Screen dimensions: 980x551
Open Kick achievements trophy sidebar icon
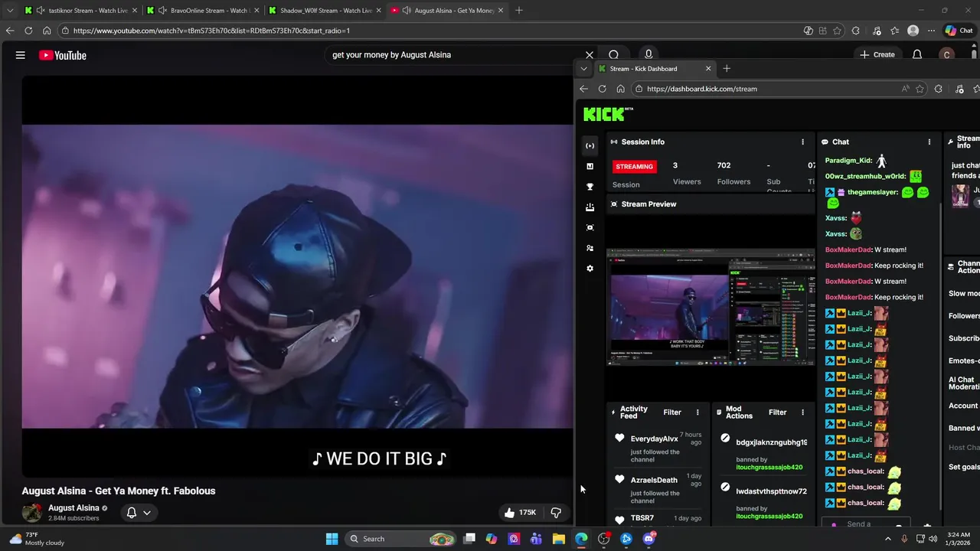coord(590,187)
